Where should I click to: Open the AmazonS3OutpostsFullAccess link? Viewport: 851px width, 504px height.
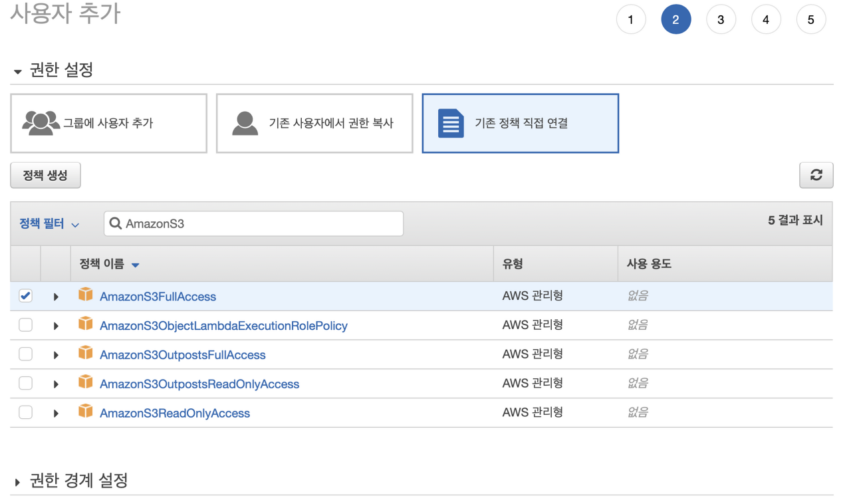pos(183,355)
